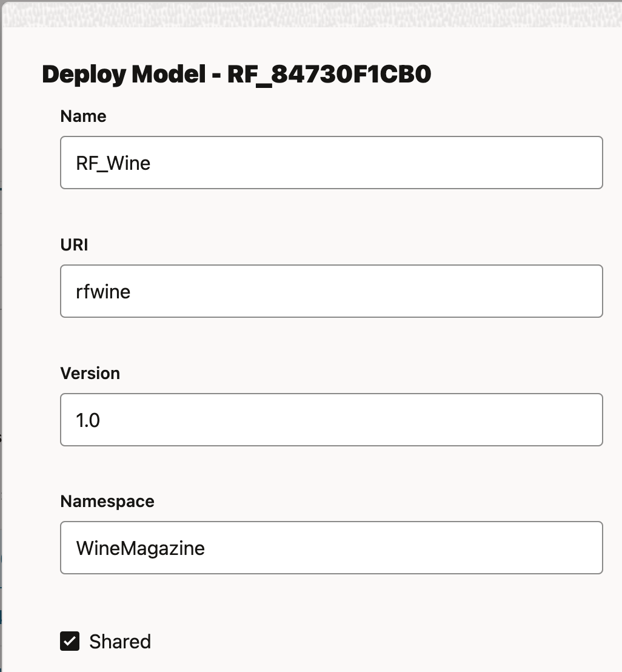Screen dimensions: 622x672
Task: Toggle the Shared option off
Action: click(x=69, y=641)
